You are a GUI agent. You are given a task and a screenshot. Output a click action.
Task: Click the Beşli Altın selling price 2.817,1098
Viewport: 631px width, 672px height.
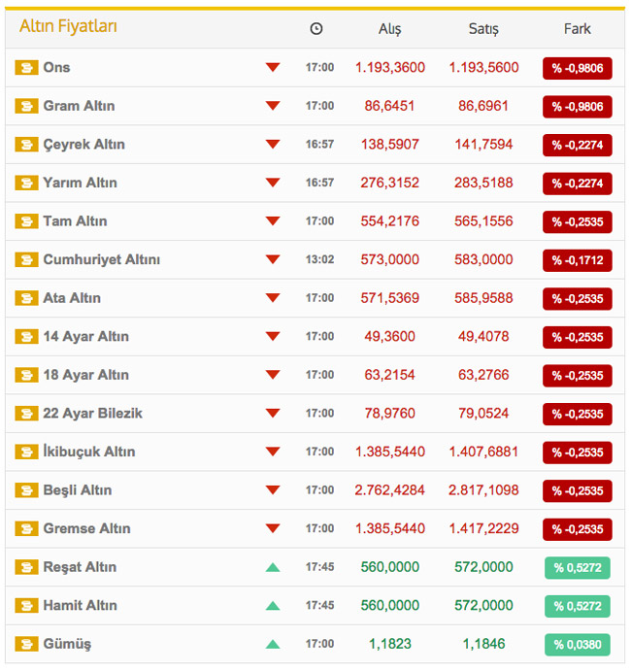click(x=483, y=490)
